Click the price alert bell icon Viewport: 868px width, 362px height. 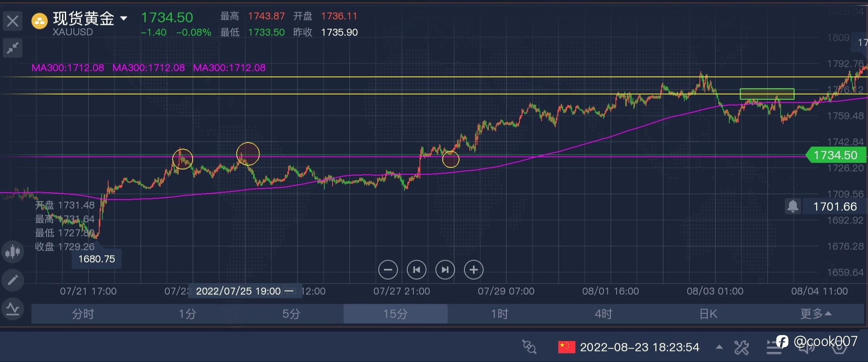coord(793,206)
